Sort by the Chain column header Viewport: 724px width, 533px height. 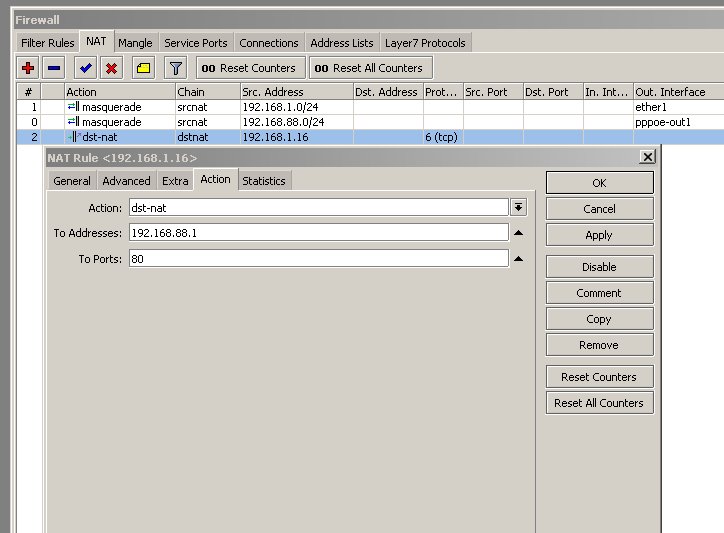click(x=208, y=92)
